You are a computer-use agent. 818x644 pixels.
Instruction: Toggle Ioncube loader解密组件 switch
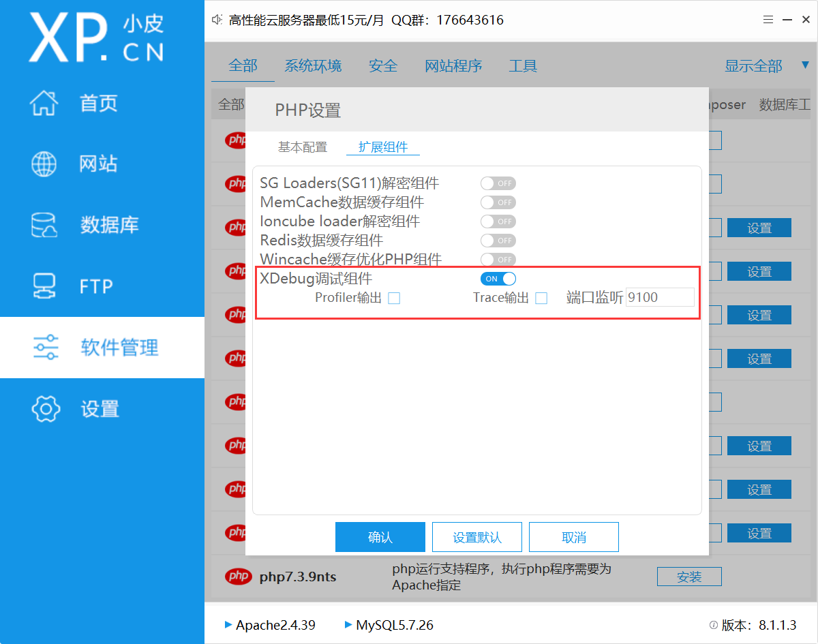[x=498, y=221]
